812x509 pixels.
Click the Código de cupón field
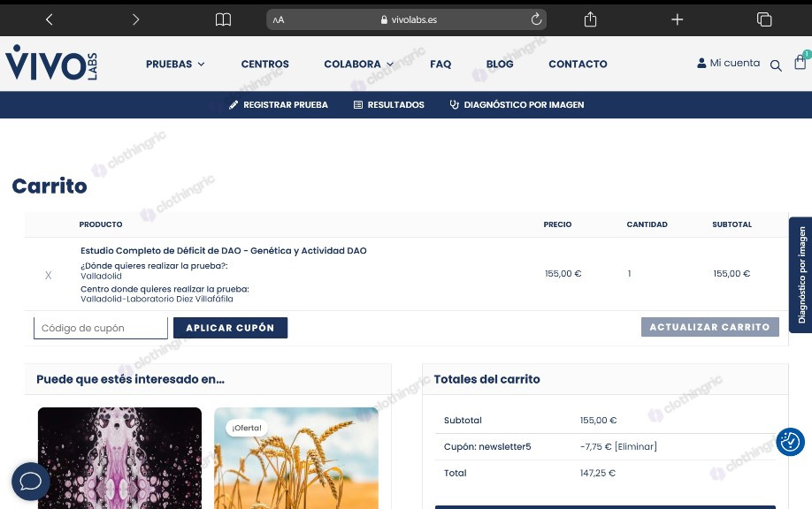pos(101,328)
